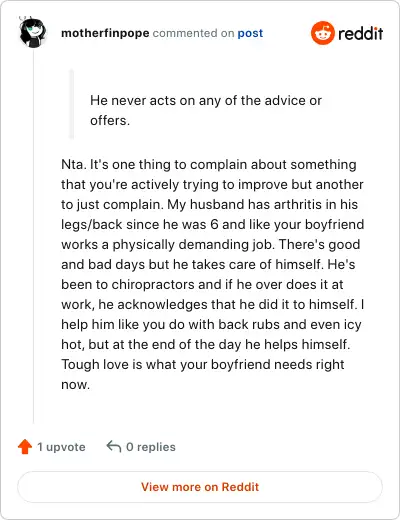Image resolution: width=400 pixels, height=520 pixels.
Task: Click the comment paragraph starting with "Nta."
Action: (x=212, y=274)
